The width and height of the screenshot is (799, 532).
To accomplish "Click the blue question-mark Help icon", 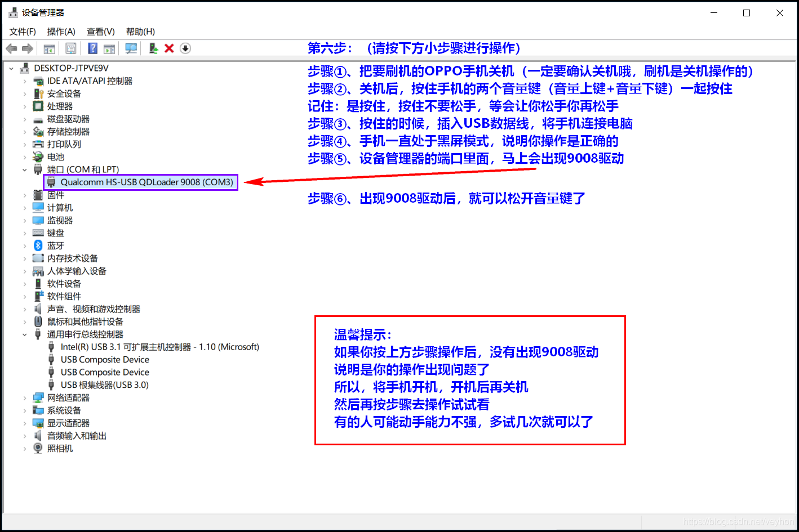I will pos(93,48).
